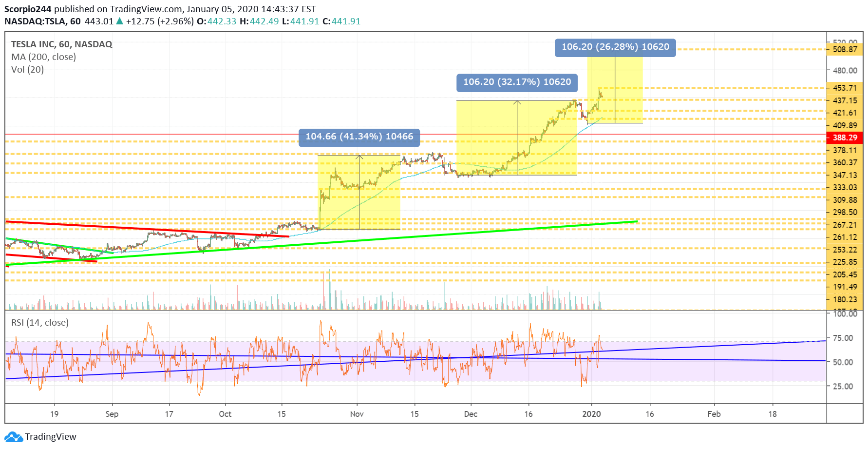Click the 298.50 price level label
Viewport: 868px width, 450px height.
pyautogui.click(x=845, y=212)
